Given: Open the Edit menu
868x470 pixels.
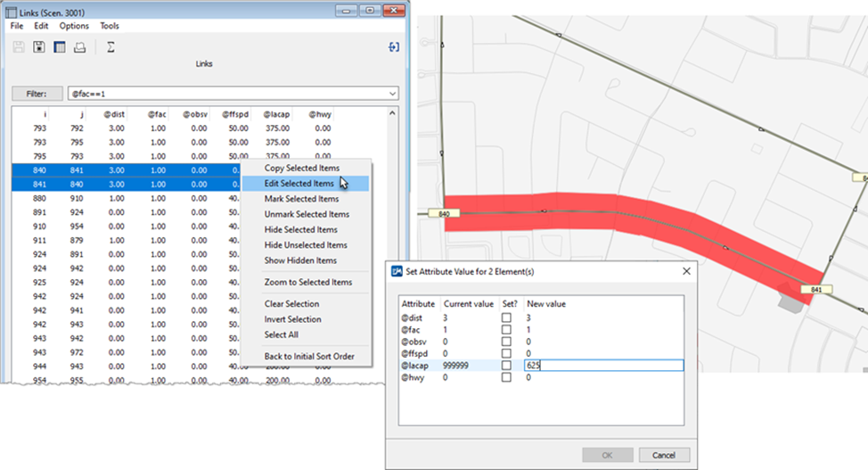Looking at the screenshot, I should pyautogui.click(x=41, y=26).
